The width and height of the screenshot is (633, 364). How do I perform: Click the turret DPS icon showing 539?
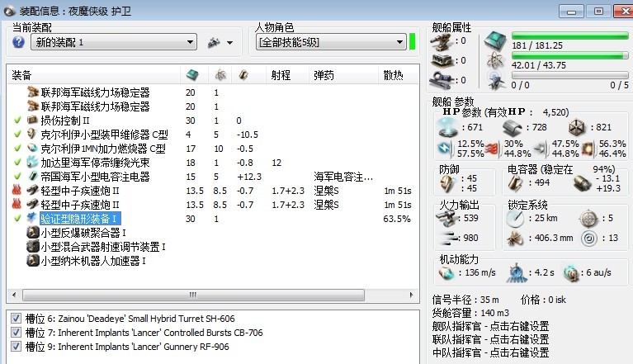click(x=446, y=219)
